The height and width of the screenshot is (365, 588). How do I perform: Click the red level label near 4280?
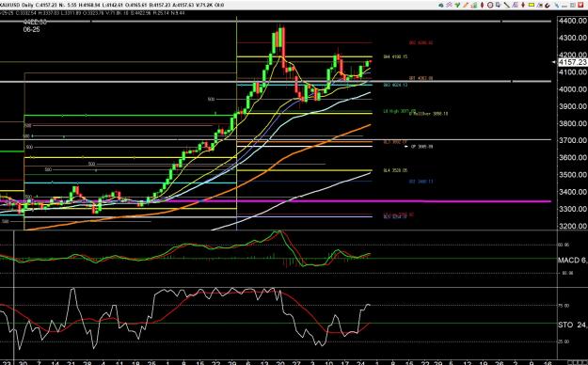click(x=421, y=43)
